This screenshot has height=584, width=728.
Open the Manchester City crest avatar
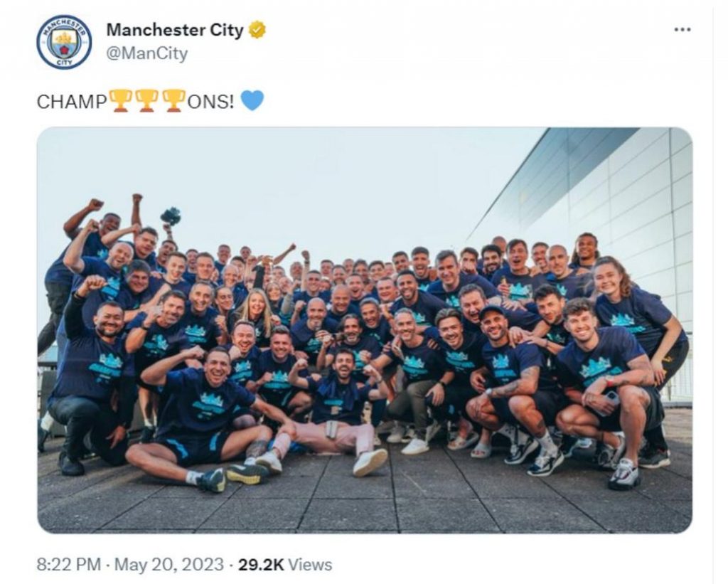pyautogui.click(x=64, y=42)
